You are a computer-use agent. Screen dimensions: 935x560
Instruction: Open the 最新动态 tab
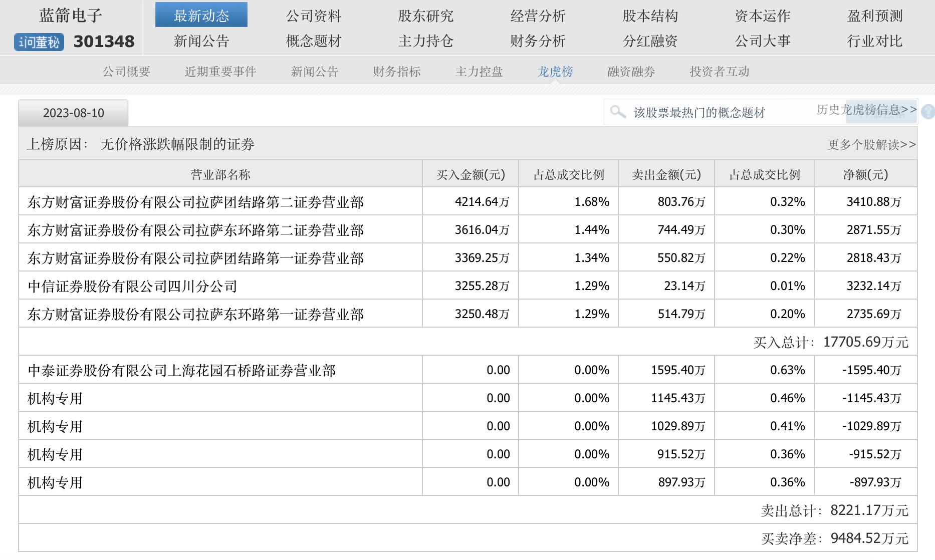201,16
